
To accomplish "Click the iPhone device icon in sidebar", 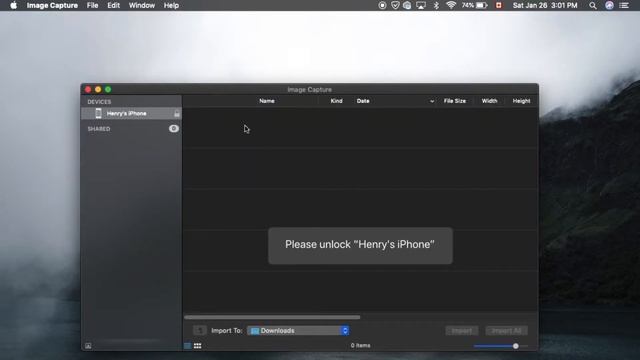I will coord(98,113).
